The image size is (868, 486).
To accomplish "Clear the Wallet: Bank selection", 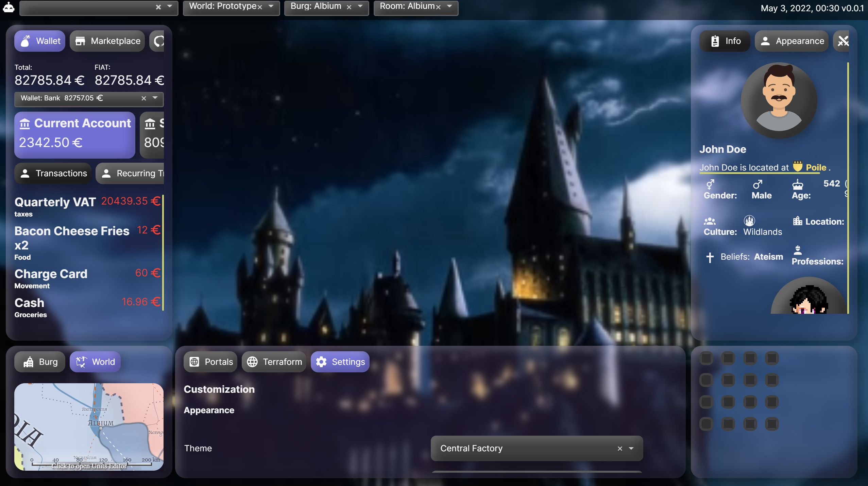I will coord(144,98).
